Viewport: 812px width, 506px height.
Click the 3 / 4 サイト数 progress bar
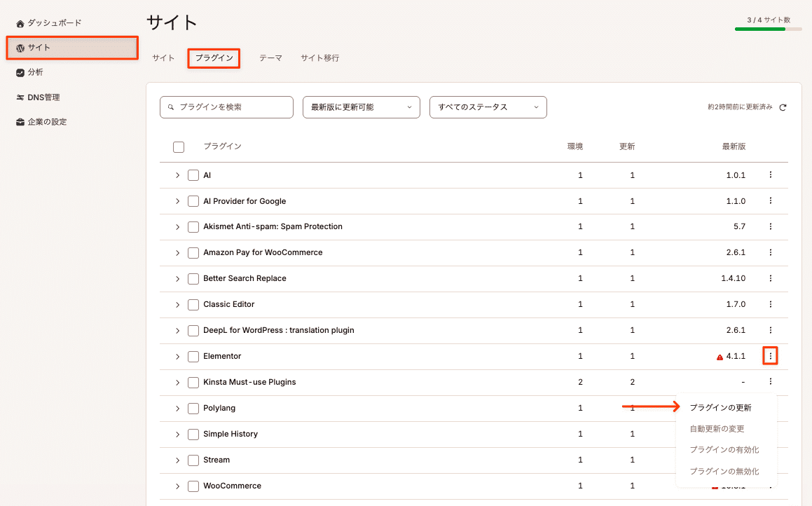(x=768, y=29)
